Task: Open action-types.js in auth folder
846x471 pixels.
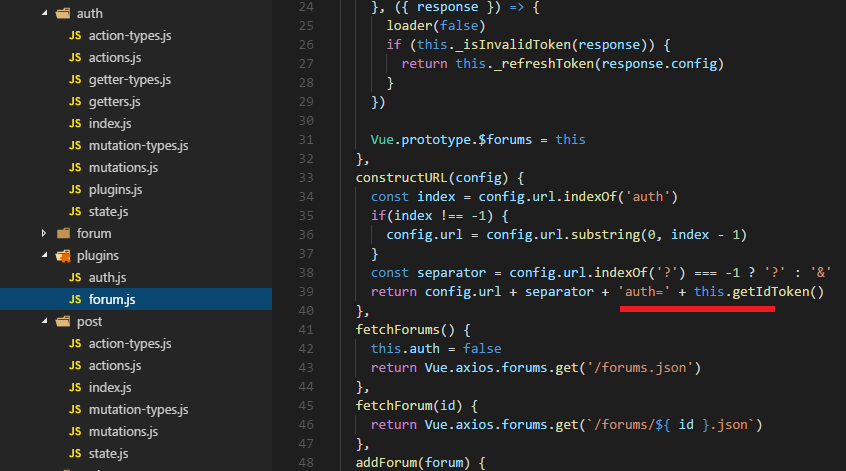Action: [130, 36]
